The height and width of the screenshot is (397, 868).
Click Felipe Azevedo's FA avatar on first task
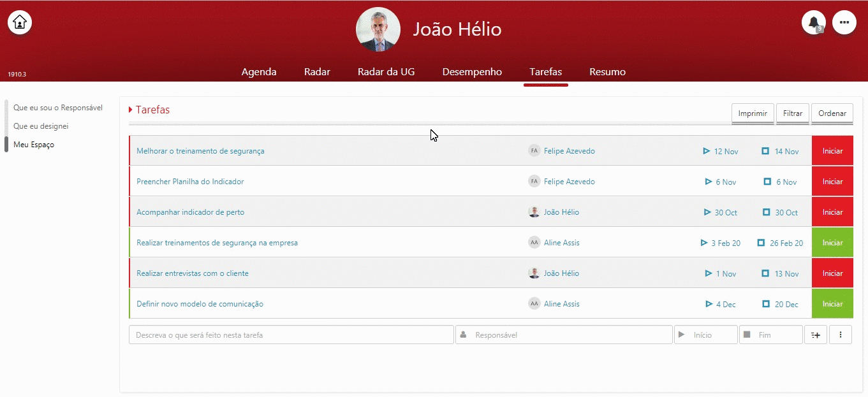[534, 151]
